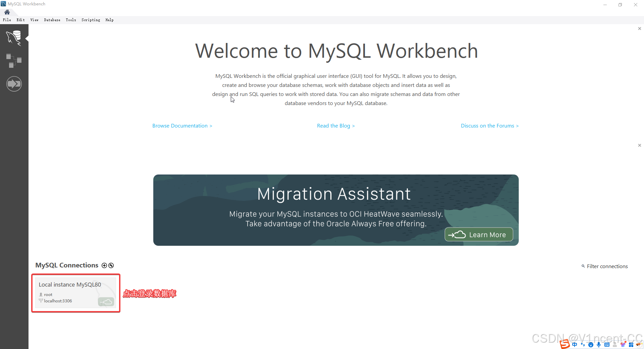Open the Tools menu

point(71,20)
